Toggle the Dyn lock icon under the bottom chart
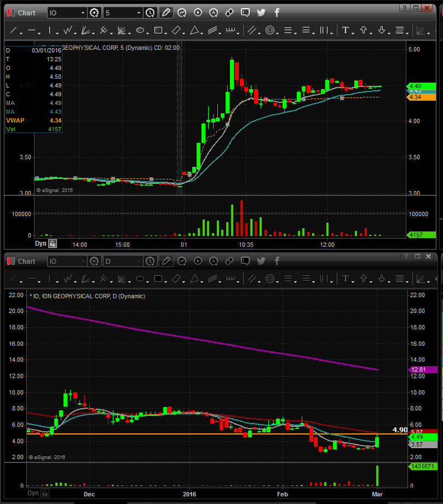The width and height of the screenshot is (443, 504). coord(45,493)
